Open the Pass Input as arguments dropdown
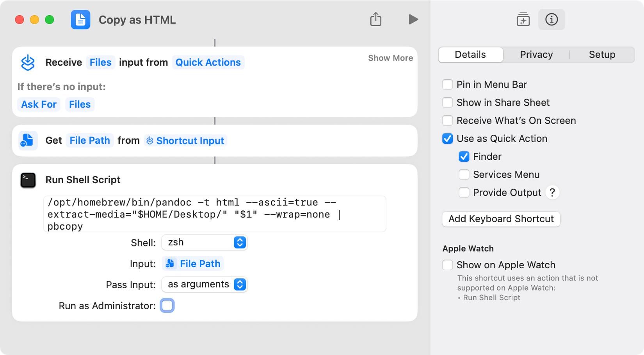Image resolution: width=644 pixels, height=355 pixels. point(205,285)
